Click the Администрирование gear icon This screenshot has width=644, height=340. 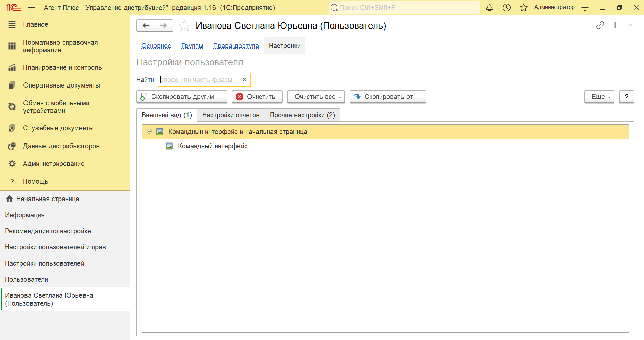click(x=12, y=164)
